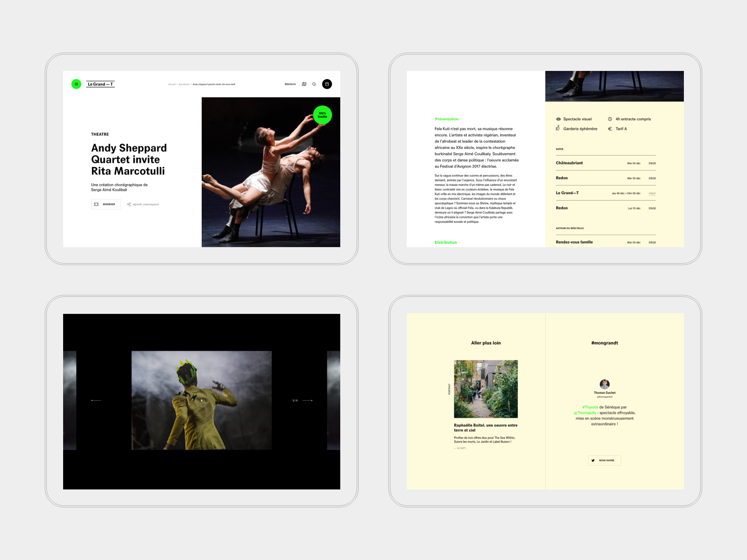Open the black calendar circle icon
Image resolution: width=747 pixels, height=560 pixels.
pyautogui.click(x=327, y=84)
